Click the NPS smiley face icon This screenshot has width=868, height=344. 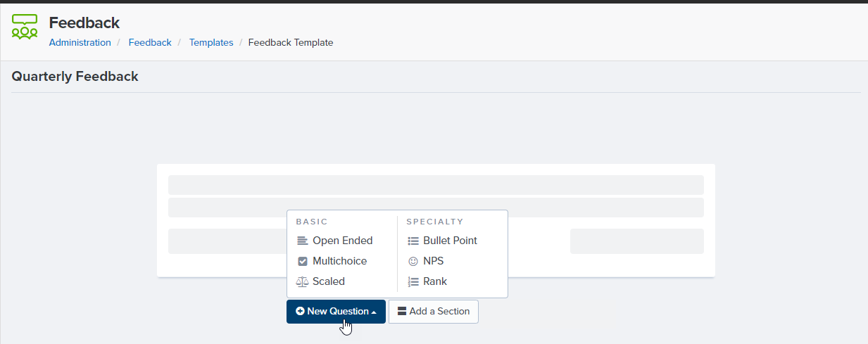click(413, 261)
